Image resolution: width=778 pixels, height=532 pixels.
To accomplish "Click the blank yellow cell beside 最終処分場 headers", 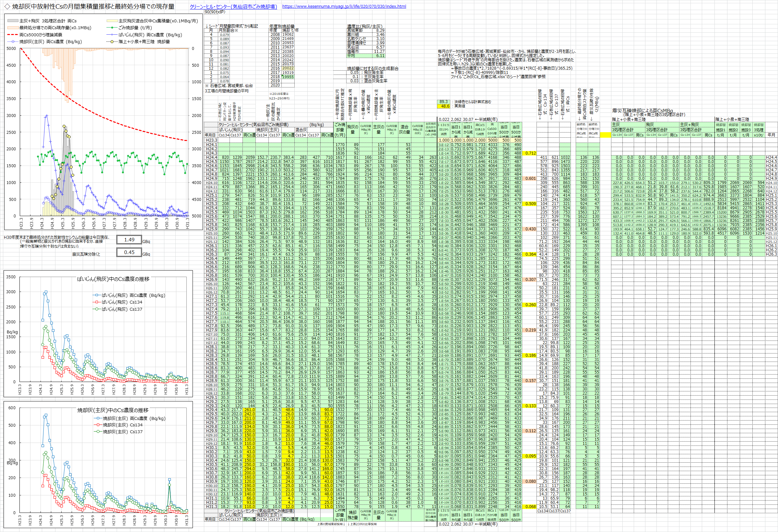I will pyautogui.click(x=605, y=135).
